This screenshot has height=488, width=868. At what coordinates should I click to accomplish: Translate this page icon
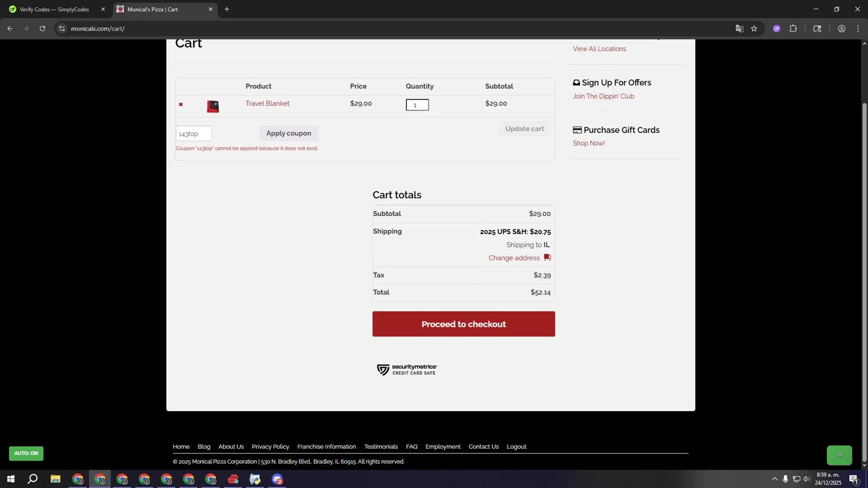point(739,28)
